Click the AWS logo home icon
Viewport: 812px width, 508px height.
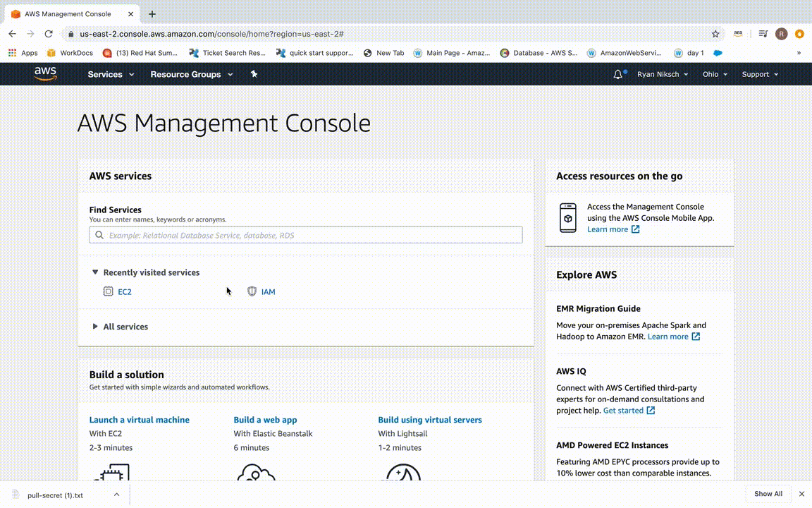[46, 74]
